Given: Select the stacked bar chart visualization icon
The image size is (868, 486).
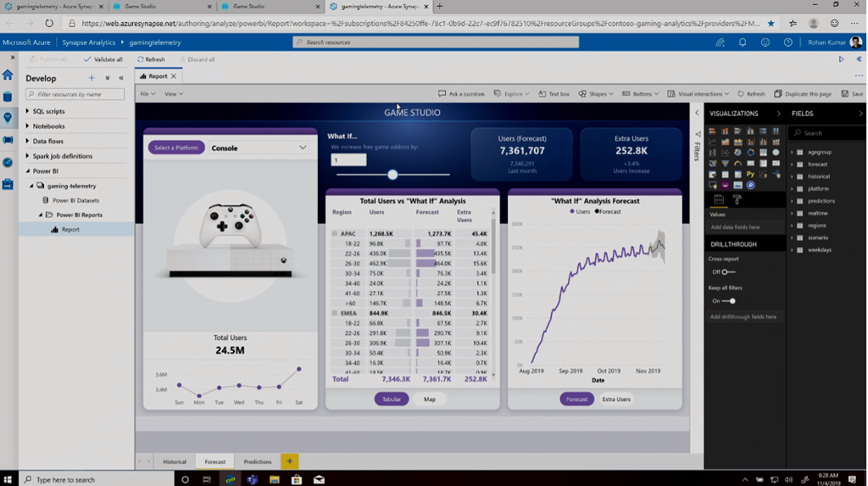Looking at the screenshot, I should [712, 131].
